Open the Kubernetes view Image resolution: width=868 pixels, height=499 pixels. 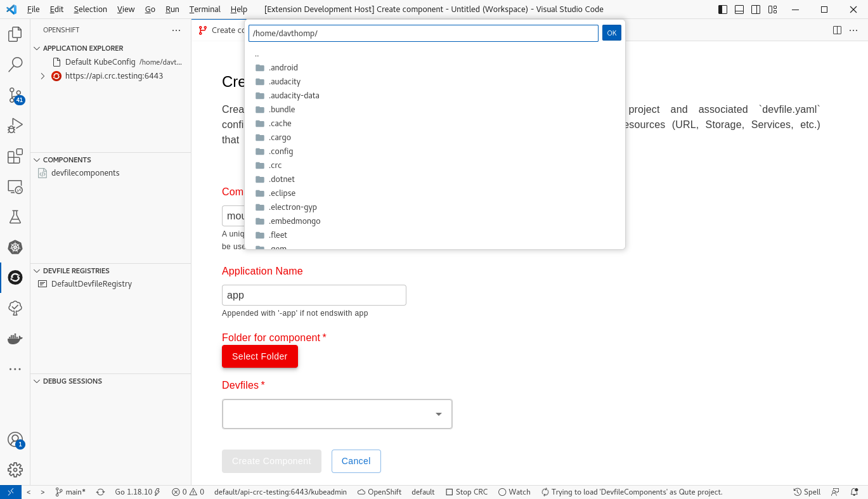[15, 247]
